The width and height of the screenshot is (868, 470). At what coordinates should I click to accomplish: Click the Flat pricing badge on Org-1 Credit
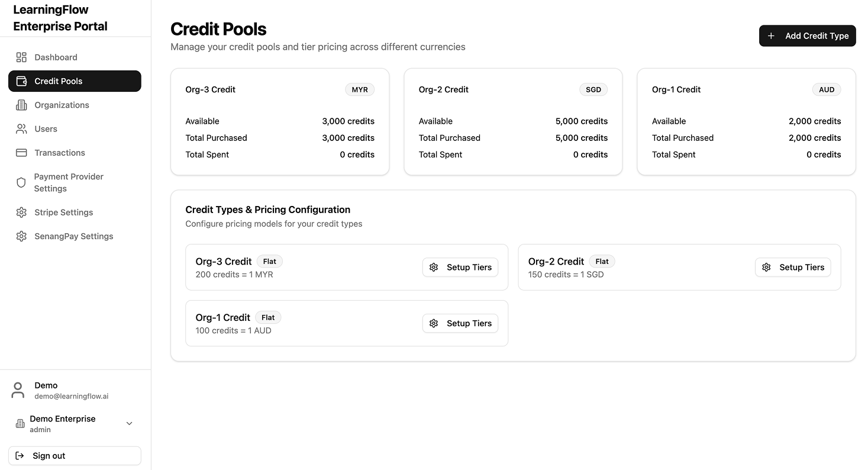coord(268,317)
